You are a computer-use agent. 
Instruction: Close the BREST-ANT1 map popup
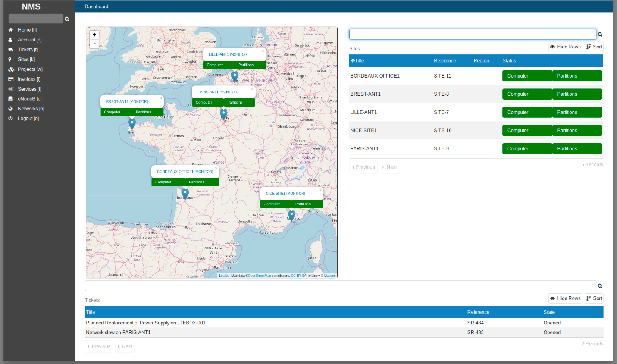click(x=161, y=98)
